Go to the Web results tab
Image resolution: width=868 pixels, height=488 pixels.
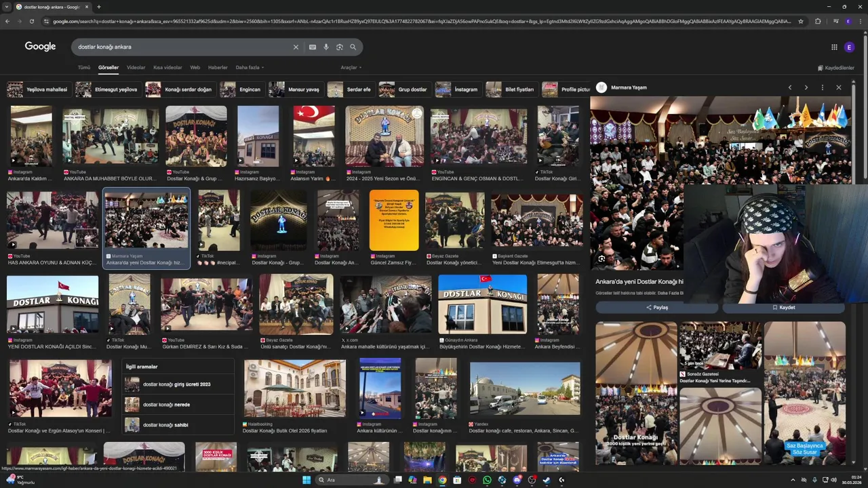(x=195, y=67)
